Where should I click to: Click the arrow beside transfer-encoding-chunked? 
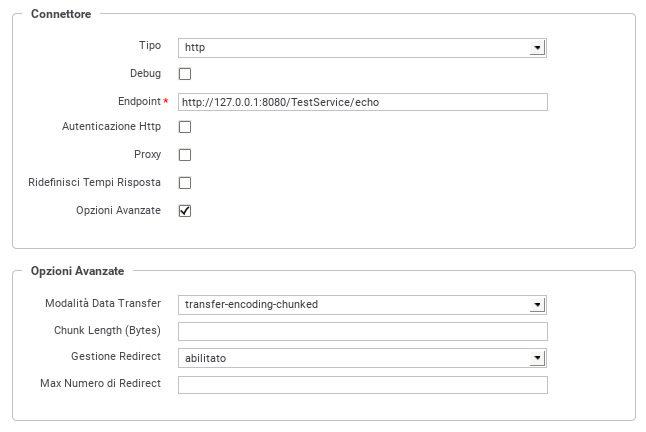537,305
